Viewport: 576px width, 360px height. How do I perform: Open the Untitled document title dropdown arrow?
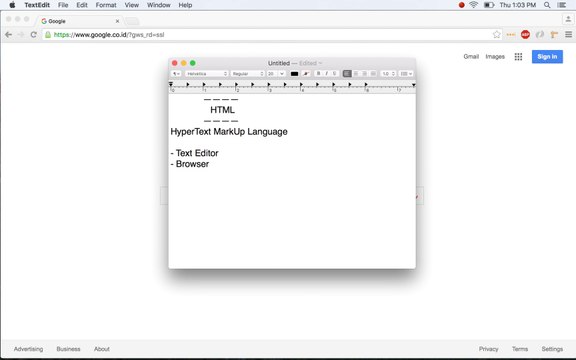320,63
